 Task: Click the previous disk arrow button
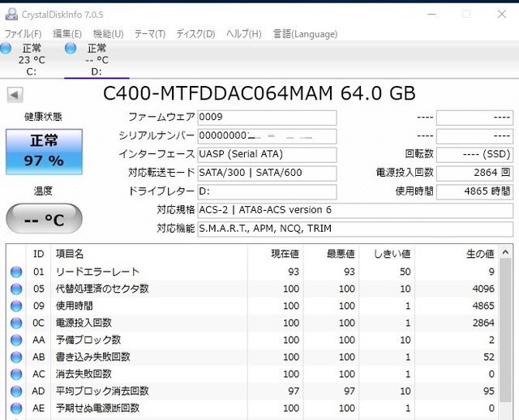[x=15, y=95]
